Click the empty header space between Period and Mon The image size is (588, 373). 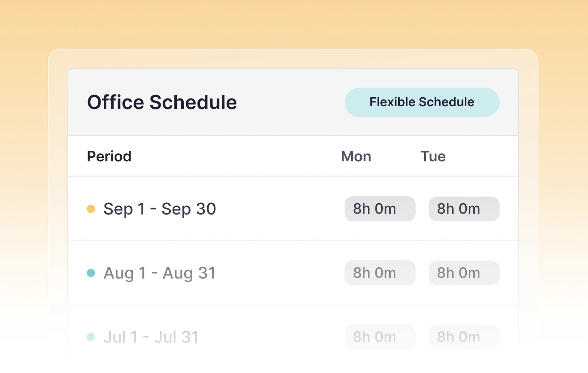pyautogui.click(x=235, y=156)
